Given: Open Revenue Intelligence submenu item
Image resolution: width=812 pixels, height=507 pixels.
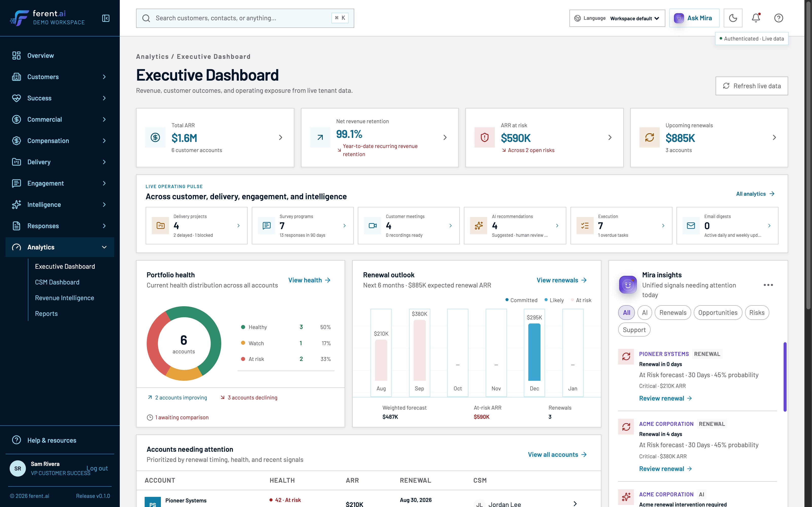Looking at the screenshot, I should point(64,298).
